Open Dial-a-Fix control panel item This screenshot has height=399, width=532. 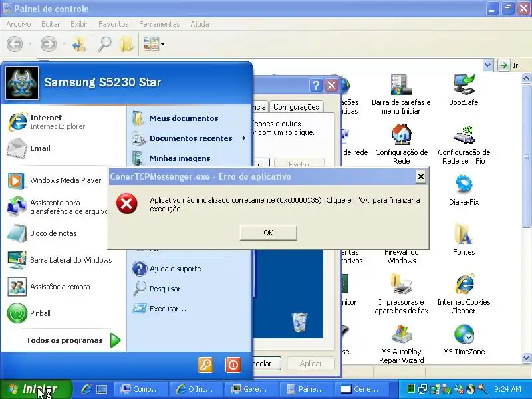[x=464, y=190]
